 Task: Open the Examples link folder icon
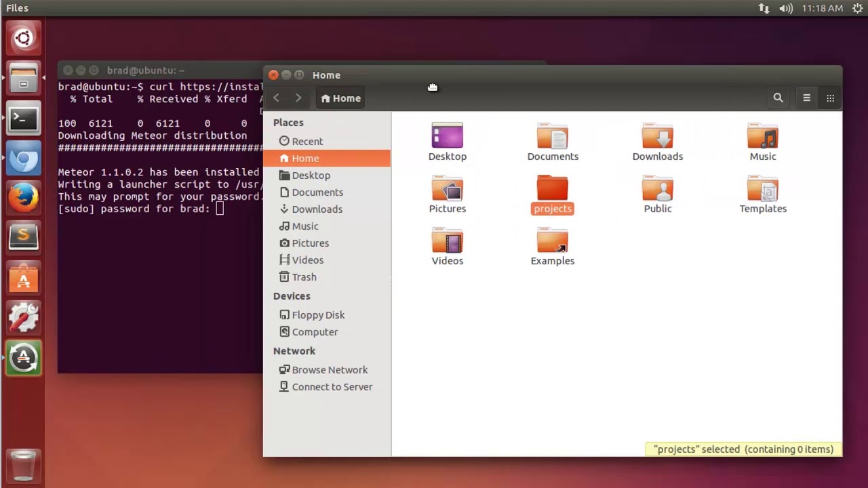553,241
